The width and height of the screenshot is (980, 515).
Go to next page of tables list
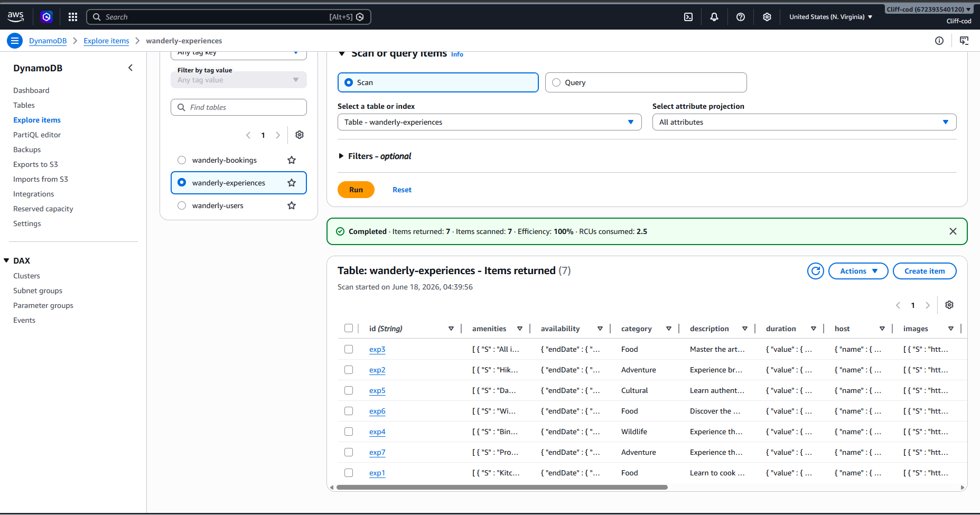pyautogui.click(x=278, y=135)
